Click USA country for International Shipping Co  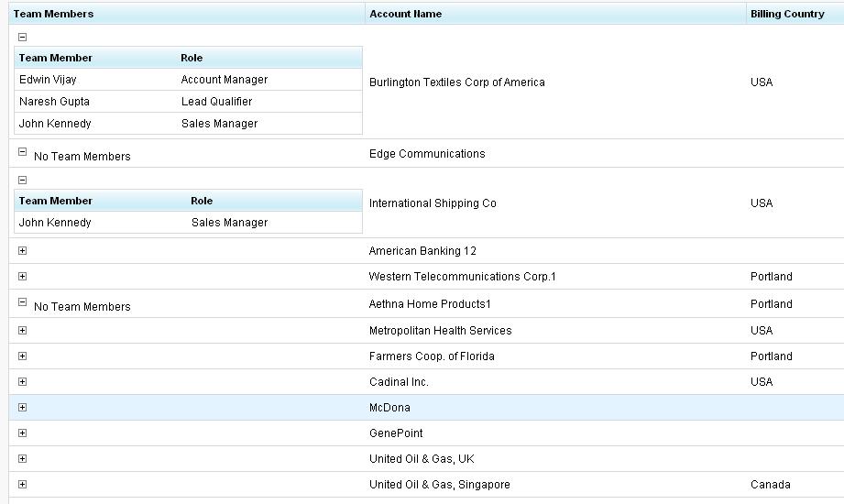point(762,203)
